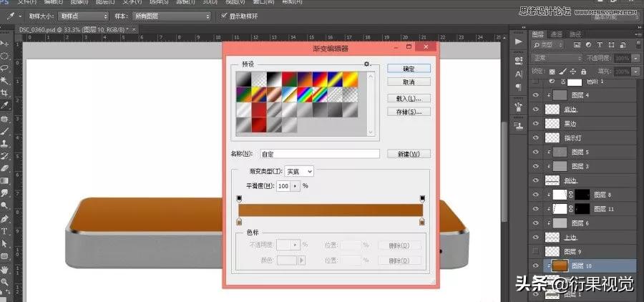Select the Horizontal Type tool
644x302 pixels.
pyautogui.click(x=5, y=231)
